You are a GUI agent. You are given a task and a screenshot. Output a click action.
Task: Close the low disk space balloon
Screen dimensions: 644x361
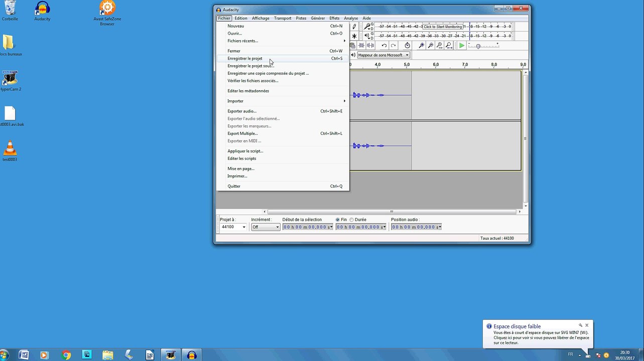pyautogui.click(x=587, y=325)
